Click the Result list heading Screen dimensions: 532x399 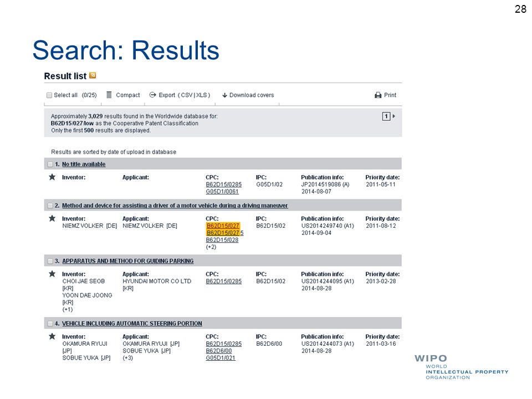point(65,76)
